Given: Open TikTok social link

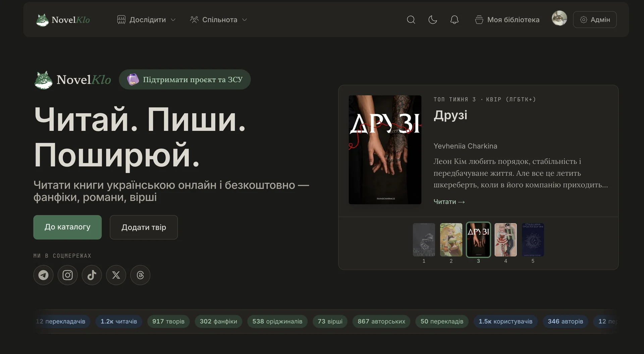Looking at the screenshot, I should click(92, 275).
